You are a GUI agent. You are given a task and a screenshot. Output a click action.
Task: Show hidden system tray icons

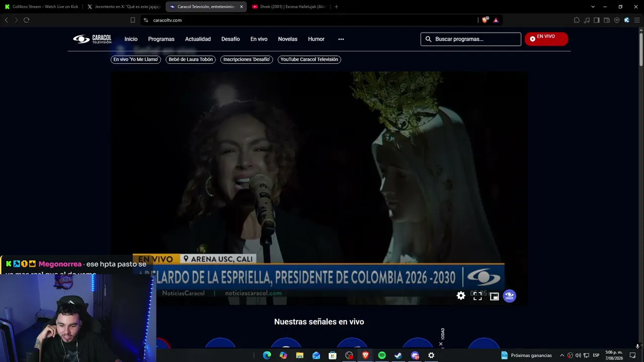[562, 355]
